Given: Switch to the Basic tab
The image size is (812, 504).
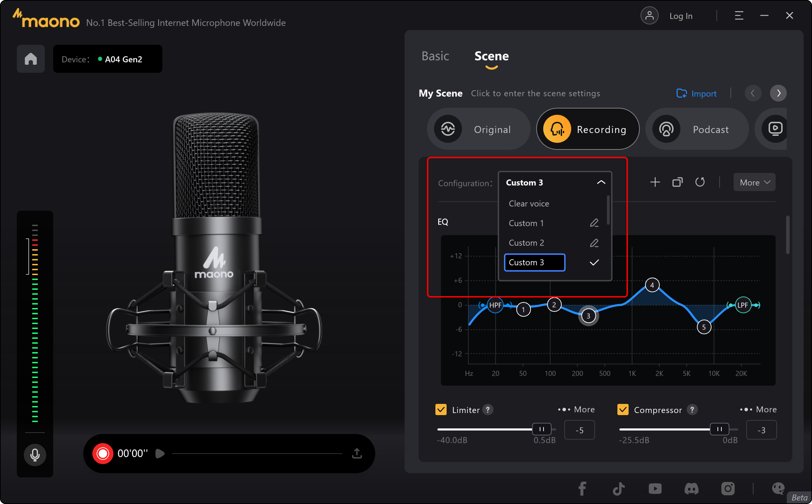Looking at the screenshot, I should point(435,56).
